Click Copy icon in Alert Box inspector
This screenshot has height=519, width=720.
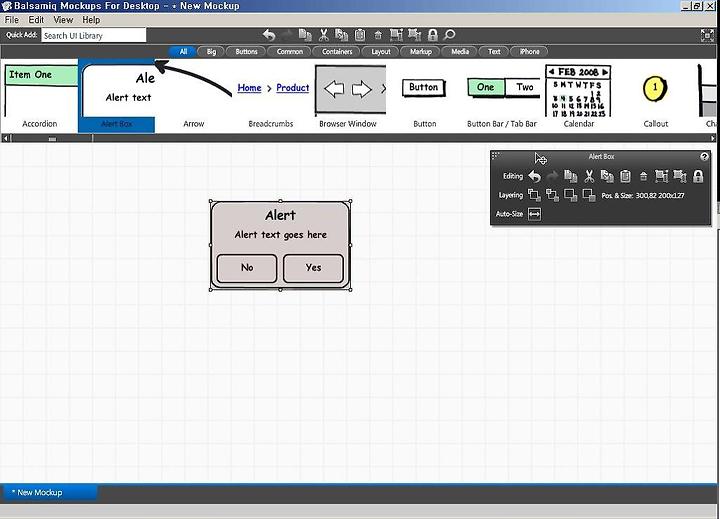[607, 176]
